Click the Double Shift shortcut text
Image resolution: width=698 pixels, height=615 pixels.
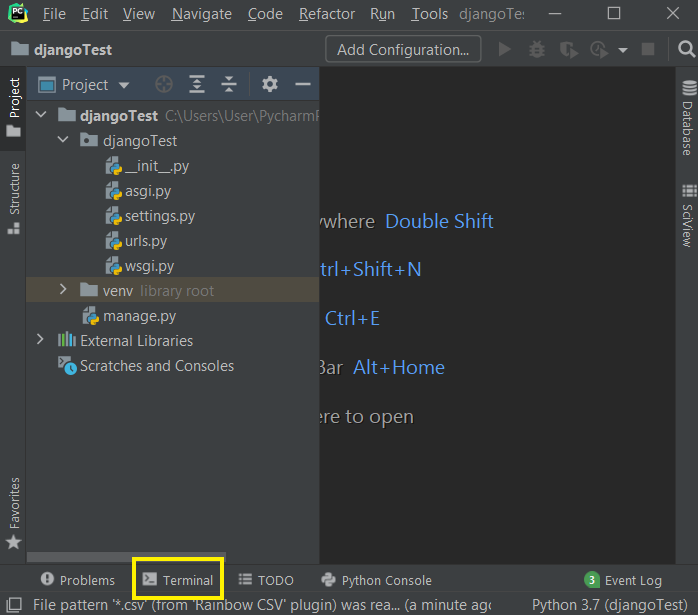[439, 221]
